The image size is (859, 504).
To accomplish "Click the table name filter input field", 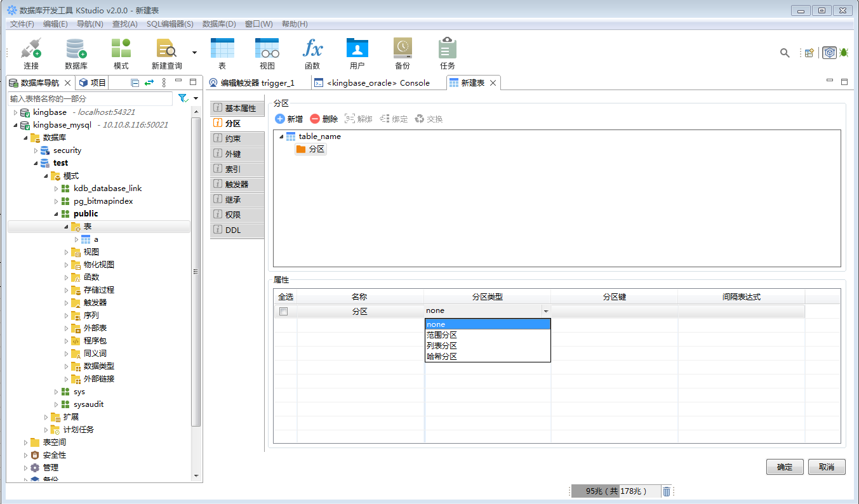I will pyautogui.click(x=89, y=98).
